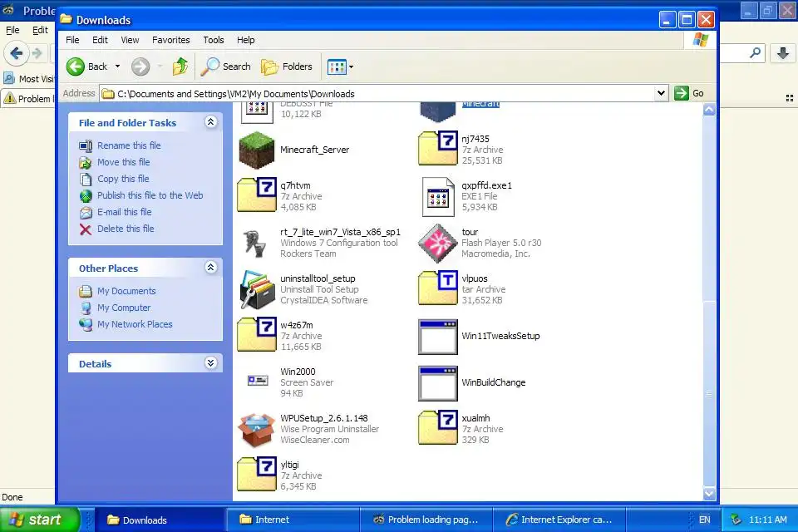This screenshot has height=532, width=798.
Task: Select the WPUSetup_2.6.1.148 installer icon
Action: coord(257,429)
